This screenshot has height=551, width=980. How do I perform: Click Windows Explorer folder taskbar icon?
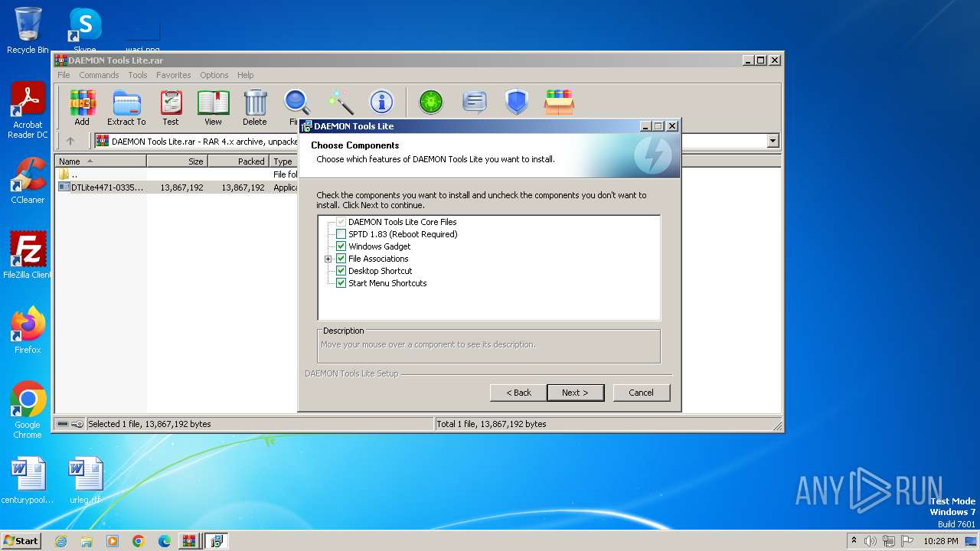[x=87, y=541]
